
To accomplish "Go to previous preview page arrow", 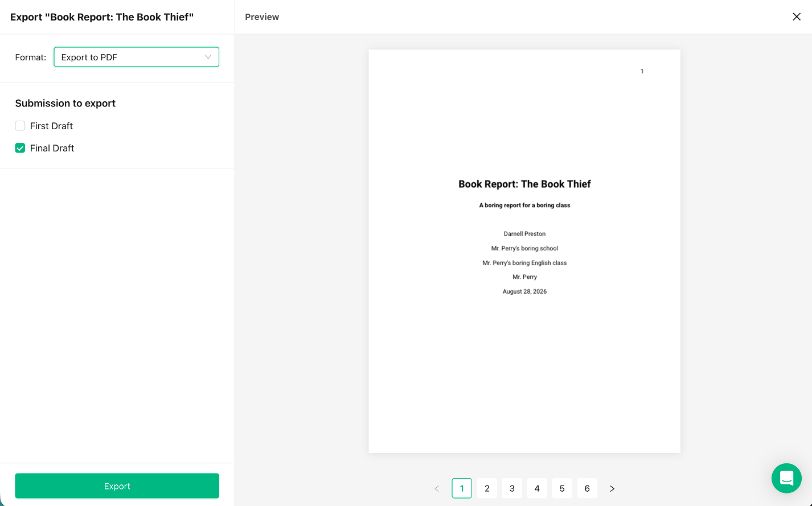I will [x=437, y=488].
